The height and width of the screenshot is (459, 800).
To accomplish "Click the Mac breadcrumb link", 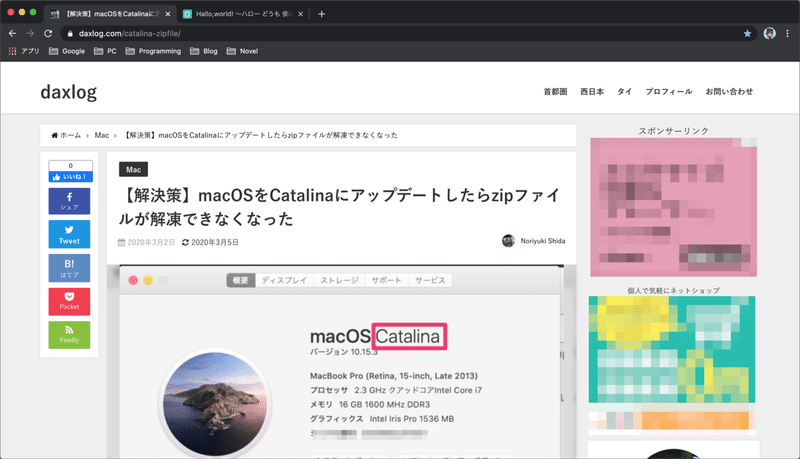I will tap(102, 135).
